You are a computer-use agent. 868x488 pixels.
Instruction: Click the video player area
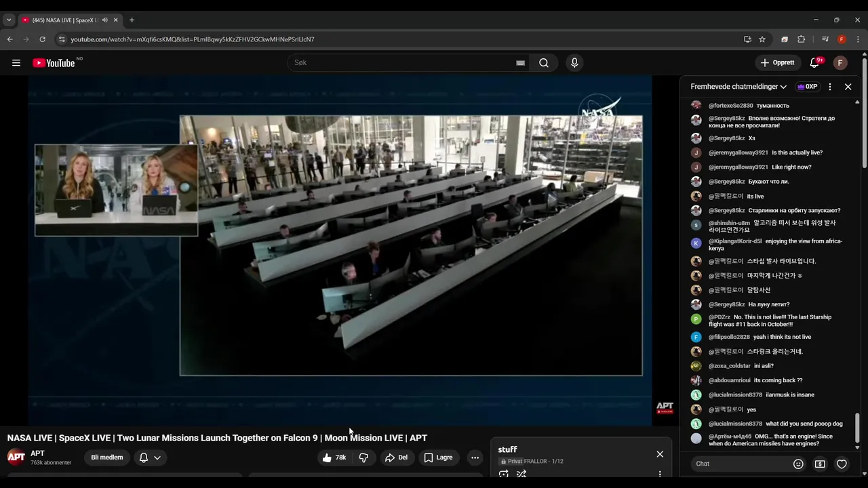click(340, 250)
